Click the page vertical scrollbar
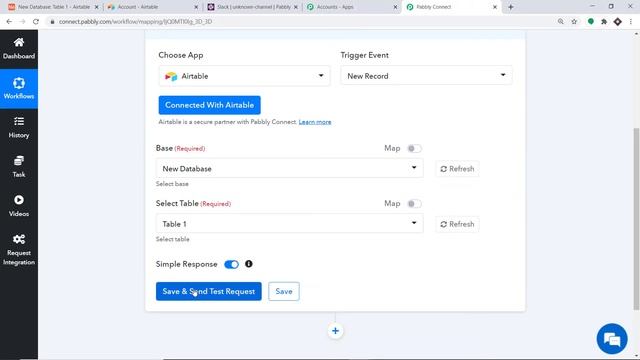Image resolution: width=640 pixels, height=360 pixels. tap(636, 219)
